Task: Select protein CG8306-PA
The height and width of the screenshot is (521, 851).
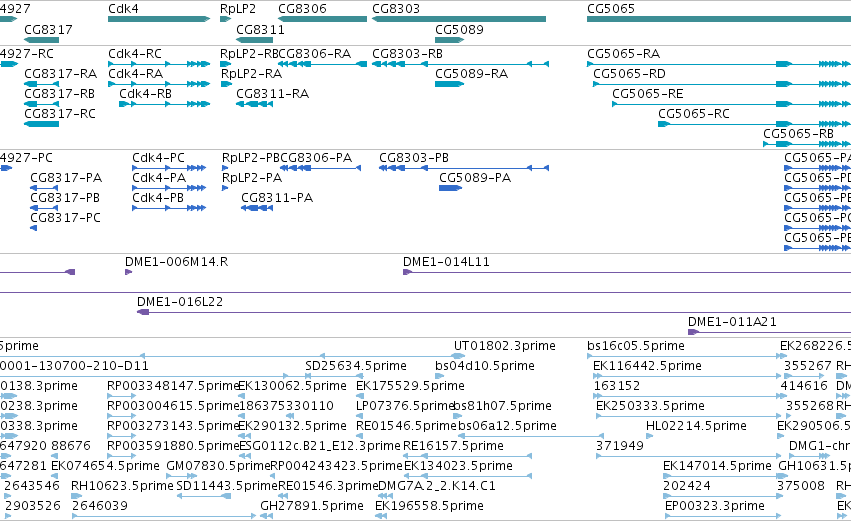Action: [x=320, y=168]
